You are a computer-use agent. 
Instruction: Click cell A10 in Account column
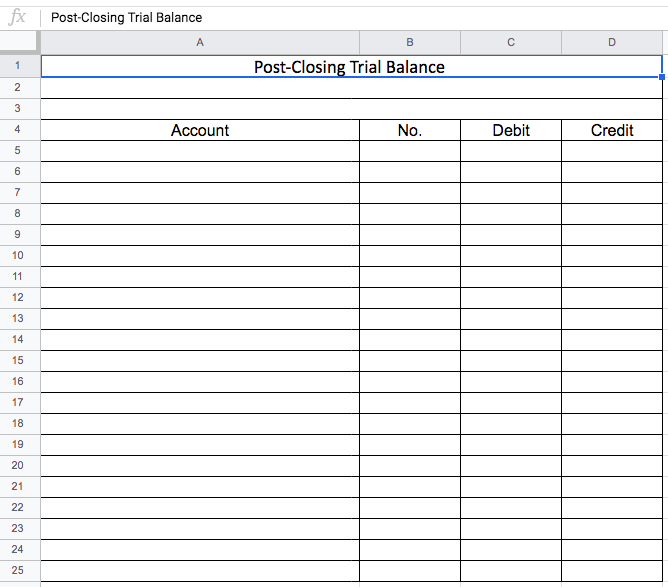click(200, 256)
